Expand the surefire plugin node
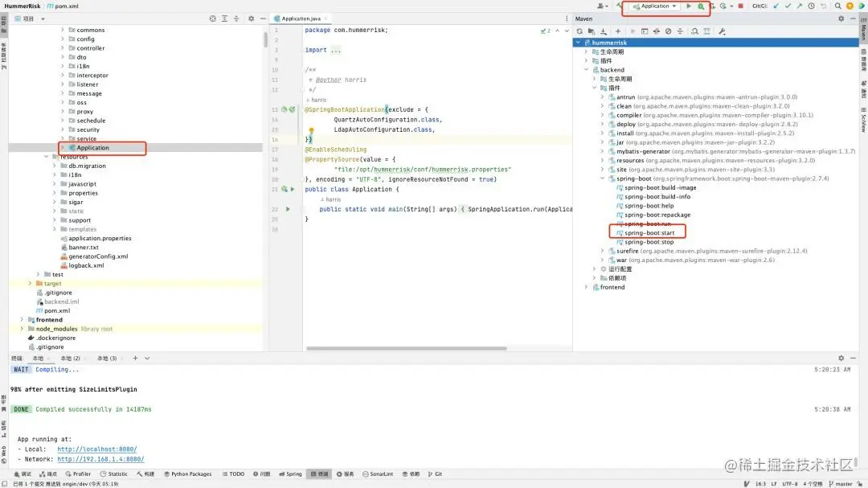 [603, 251]
